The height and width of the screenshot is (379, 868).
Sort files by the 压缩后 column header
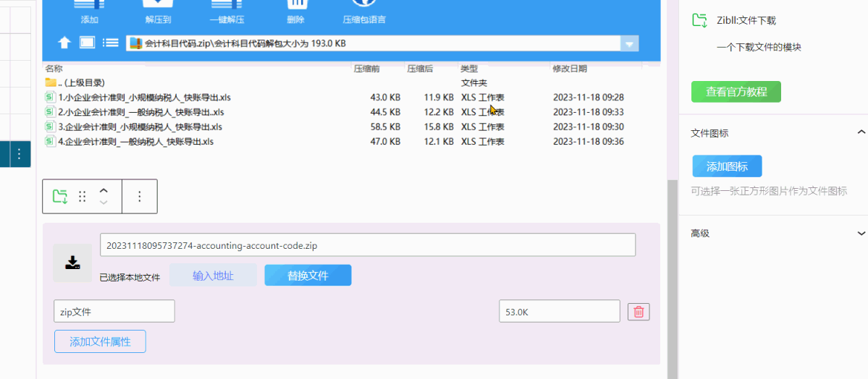click(x=420, y=69)
